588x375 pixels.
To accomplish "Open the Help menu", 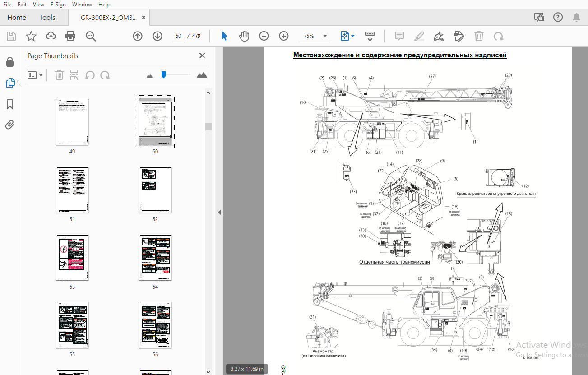I will click(104, 5).
